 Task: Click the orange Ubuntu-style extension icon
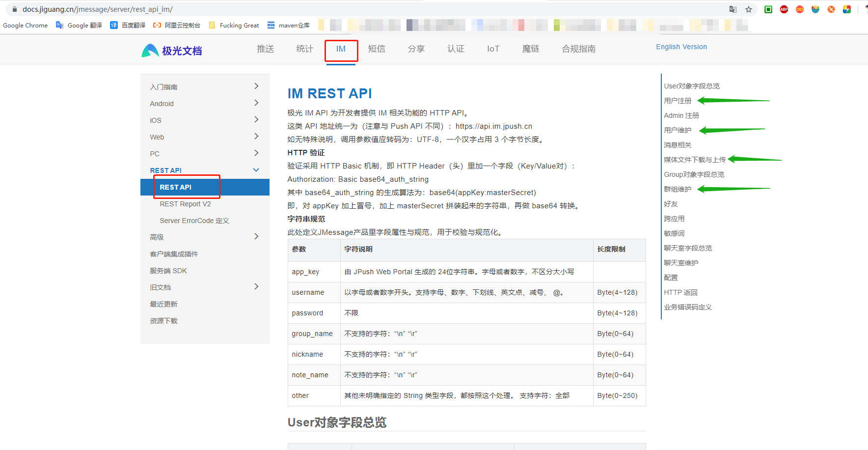[x=831, y=9]
